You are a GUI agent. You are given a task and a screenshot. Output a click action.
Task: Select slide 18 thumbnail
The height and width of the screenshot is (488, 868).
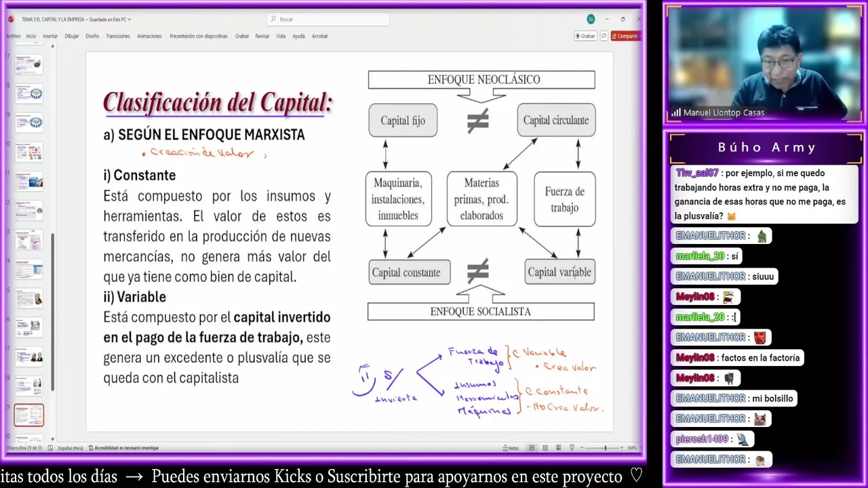click(x=29, y=94)
